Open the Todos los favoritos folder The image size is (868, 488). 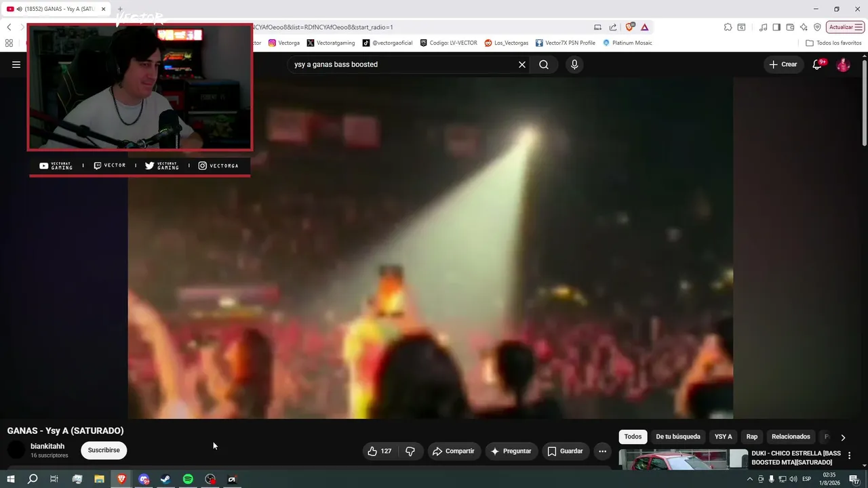pyautogui.click(x=833, y=43)
